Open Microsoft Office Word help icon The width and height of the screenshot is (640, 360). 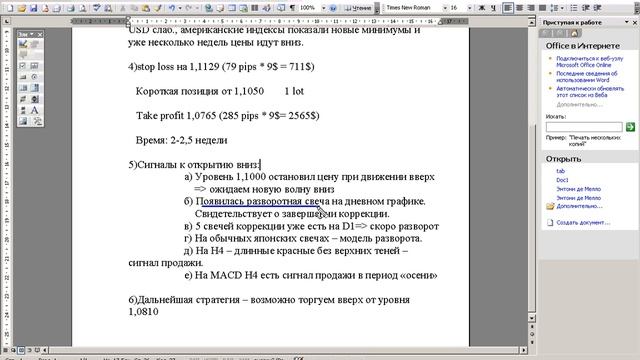[333, 8]
